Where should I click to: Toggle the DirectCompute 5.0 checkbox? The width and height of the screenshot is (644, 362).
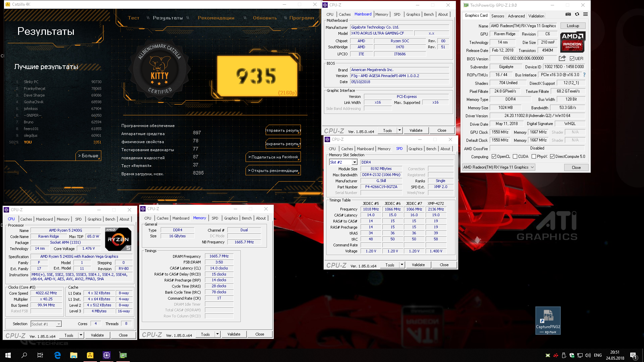[552, 157]
